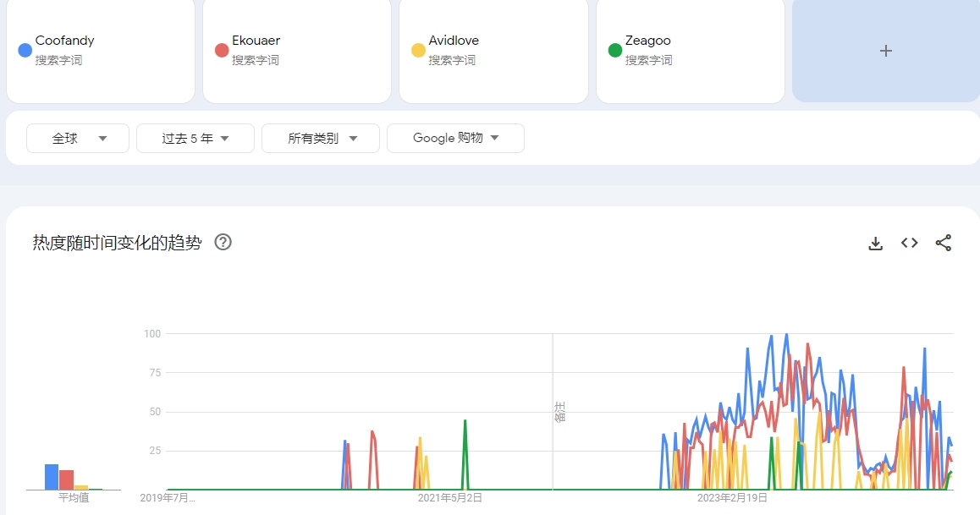Click Zeagoo green color dot
Viewport: 980px width, 515px height.
(615, 51)
